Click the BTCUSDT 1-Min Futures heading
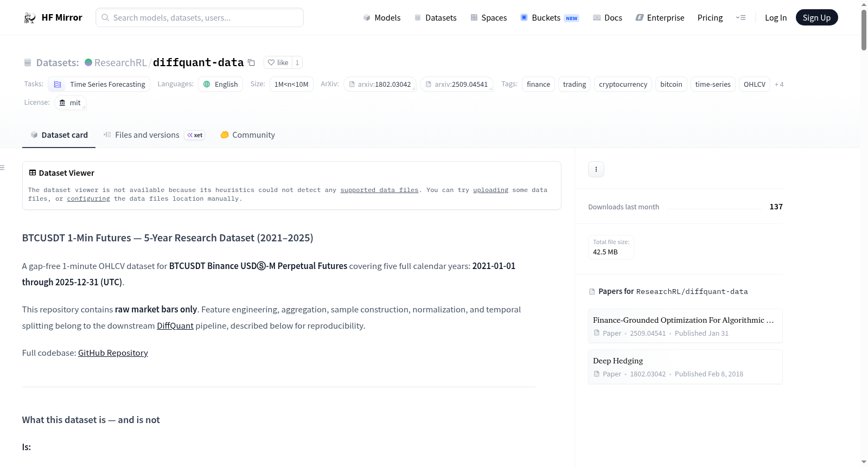This screenshot has height=467, width=868. 168,238
